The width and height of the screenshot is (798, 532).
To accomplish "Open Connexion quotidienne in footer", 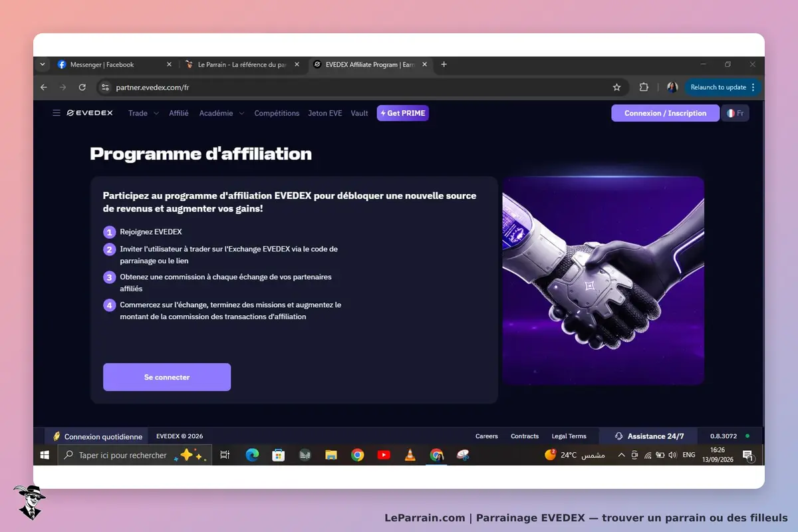I will (97, 437).
